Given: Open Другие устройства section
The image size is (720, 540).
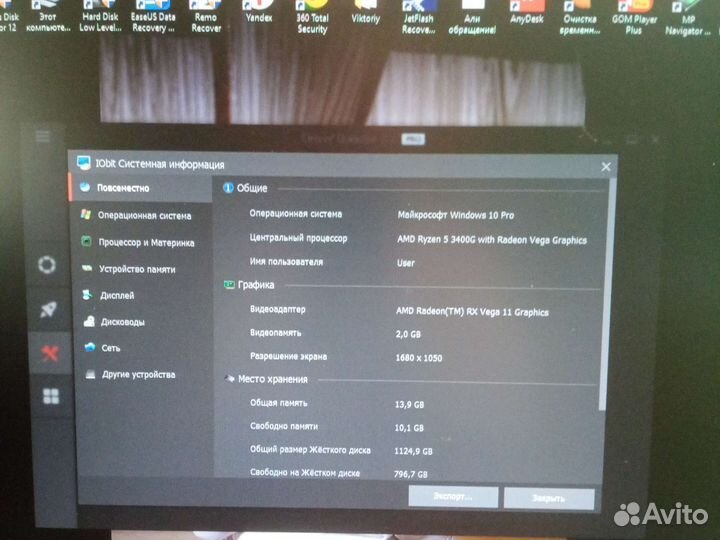Looking at the screenshot, I should point(141,374).
